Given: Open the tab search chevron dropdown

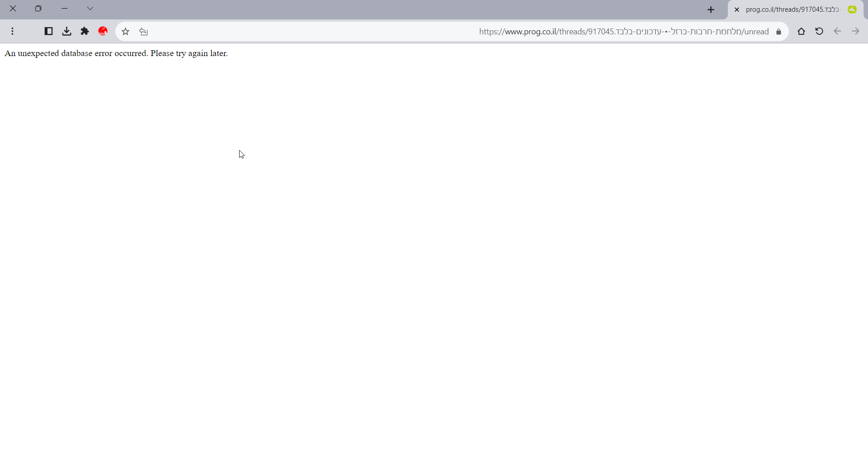Looking at the screenshot, I should point(90,9).
